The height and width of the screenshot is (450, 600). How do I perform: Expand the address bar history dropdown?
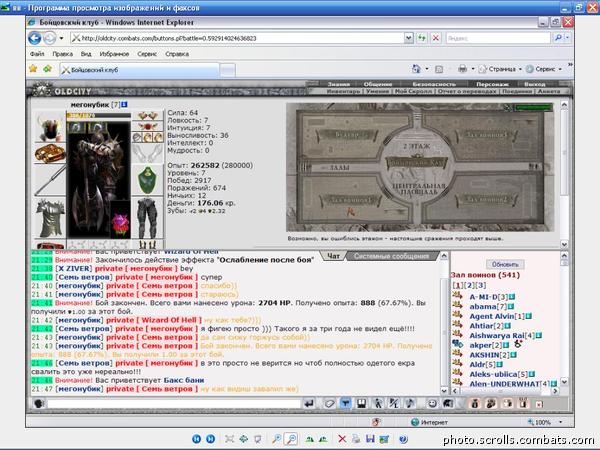409,38
